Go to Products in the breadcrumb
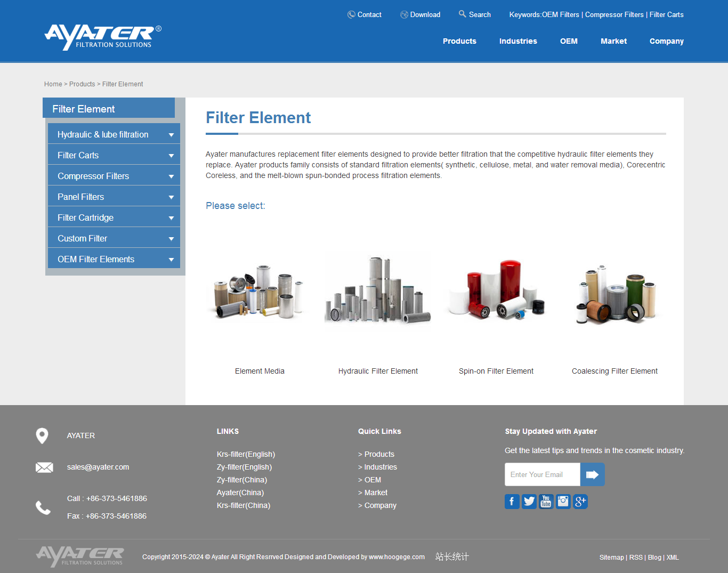Viewport: 728px width, 573px height. (82, 84)
